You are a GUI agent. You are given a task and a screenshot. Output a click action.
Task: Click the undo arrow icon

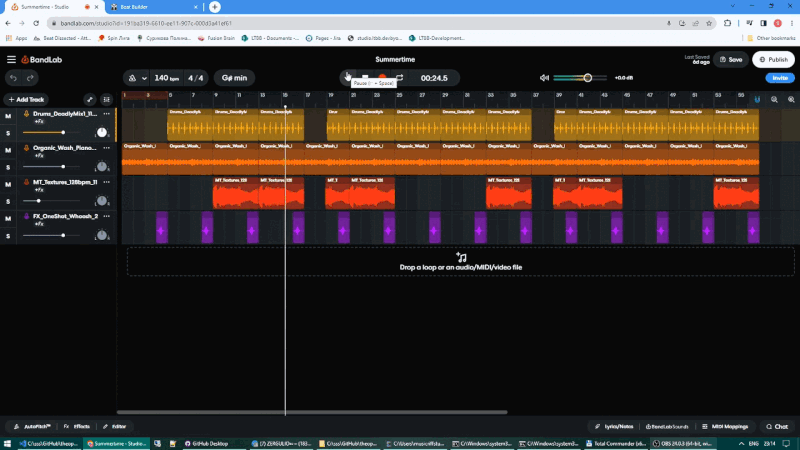click(x=14, y=78)
